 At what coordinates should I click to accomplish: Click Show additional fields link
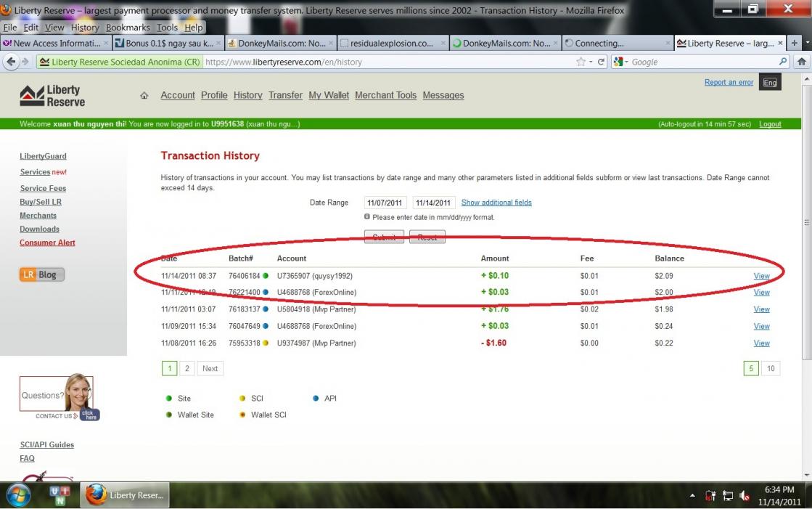(x=496, y=203)
